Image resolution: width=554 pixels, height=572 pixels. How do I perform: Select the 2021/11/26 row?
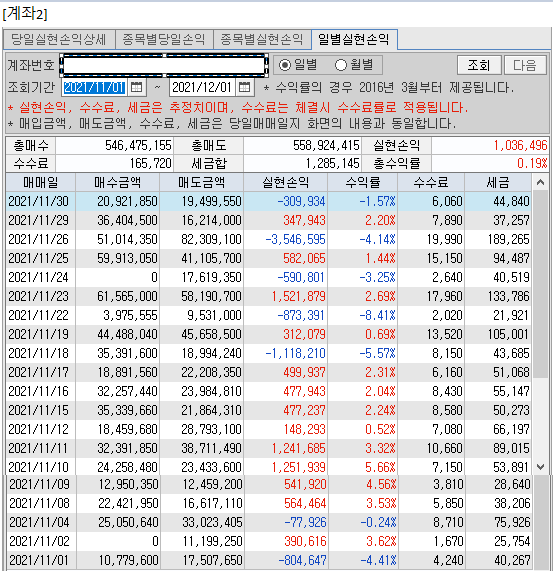point(268,239)
